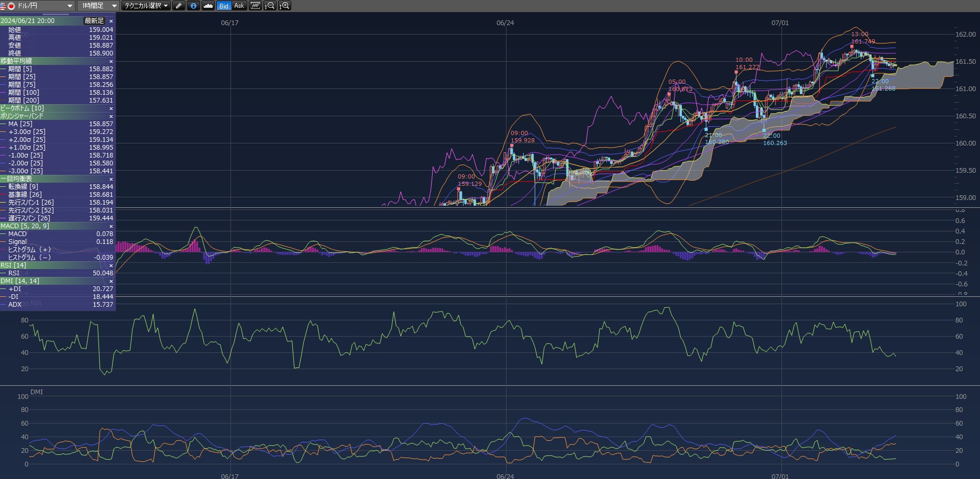
Task: Click the chart scale settings icon
Action: pos(255,6)
